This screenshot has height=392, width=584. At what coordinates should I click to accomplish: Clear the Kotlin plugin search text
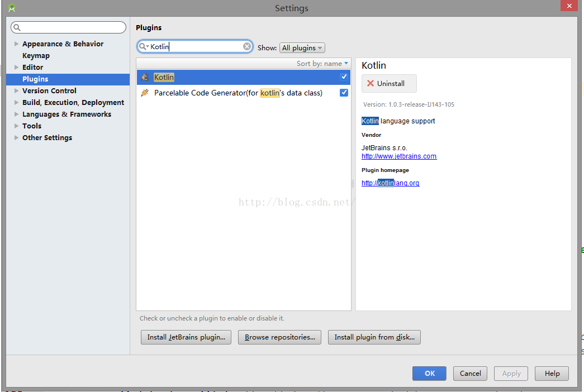(247, 46)
